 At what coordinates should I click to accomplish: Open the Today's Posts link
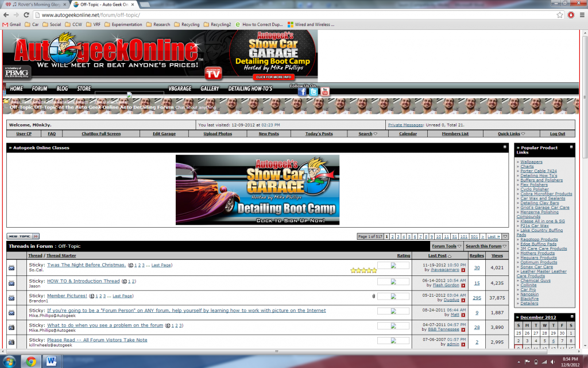click(x=319, y=133)
